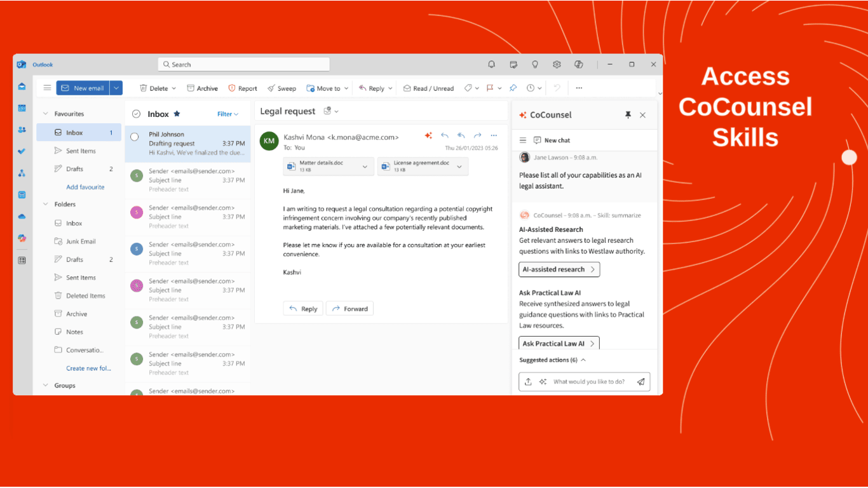Expand the New email dropdown arrow
This screenshot has width=868, height=488.
click(x=116, y=88)
